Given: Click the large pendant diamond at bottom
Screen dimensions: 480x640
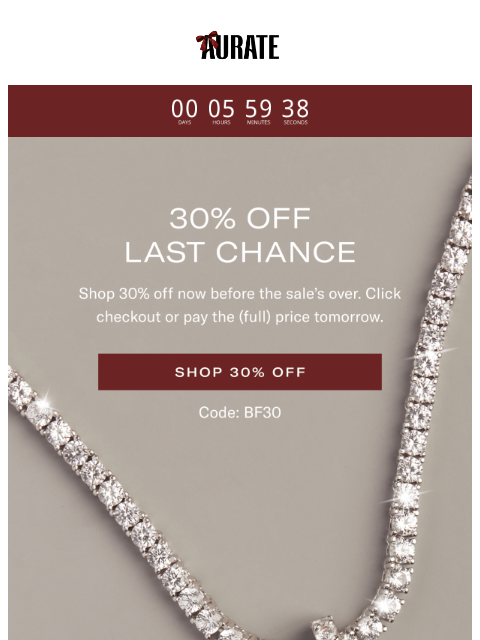Looking at the screenshot, I should [324, 629].
